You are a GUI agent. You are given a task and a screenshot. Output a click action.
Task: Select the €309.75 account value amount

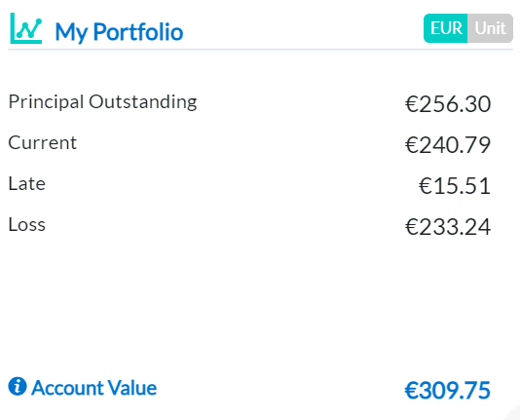447,390
